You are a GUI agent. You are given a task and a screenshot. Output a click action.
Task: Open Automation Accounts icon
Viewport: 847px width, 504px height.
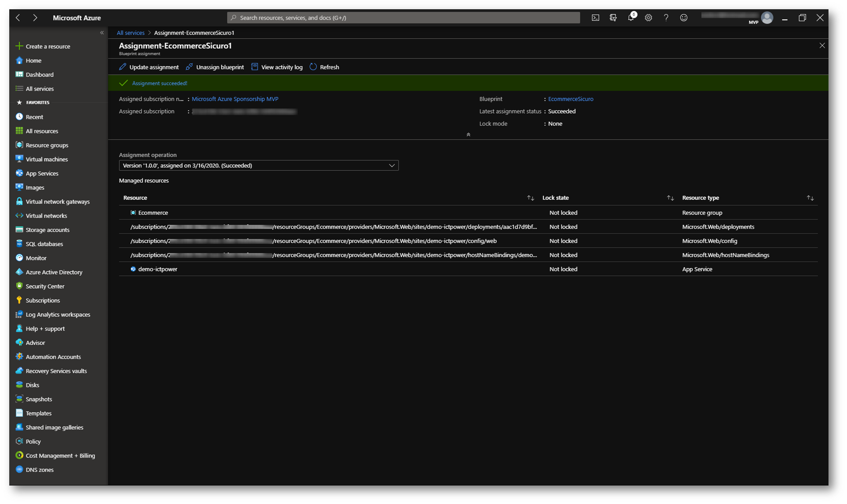(19, 356)
